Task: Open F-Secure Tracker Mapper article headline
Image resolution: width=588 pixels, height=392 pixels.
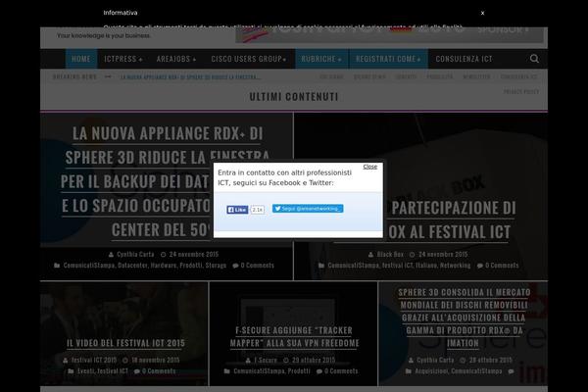Action: coord(295,336)
